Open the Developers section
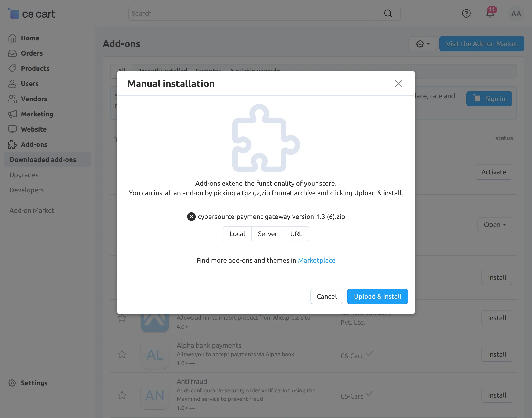This screenshot has height=418, width=532. [26, 190]
